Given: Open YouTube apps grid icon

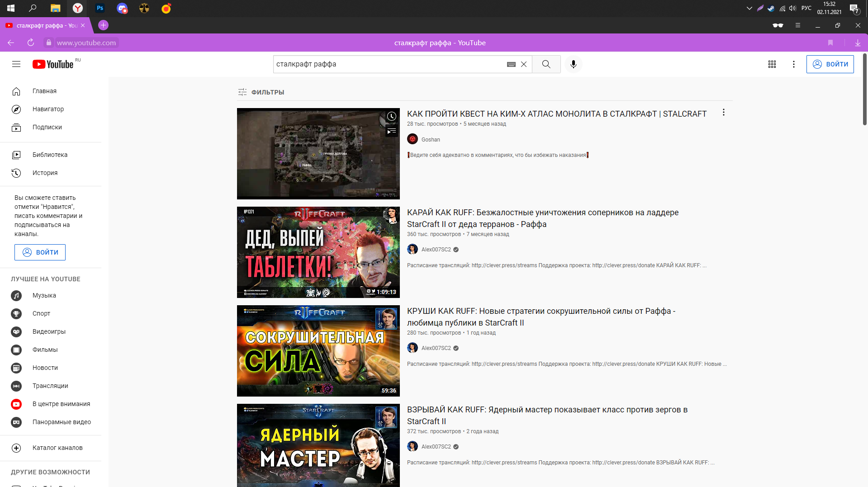Looking at the screenshot, I should click(x=772, y=64).
